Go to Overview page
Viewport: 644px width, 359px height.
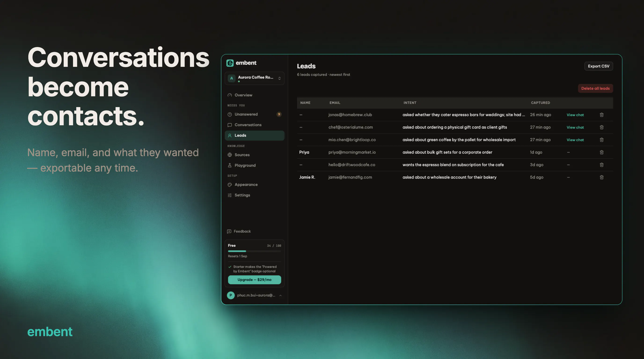coord(255,95)
